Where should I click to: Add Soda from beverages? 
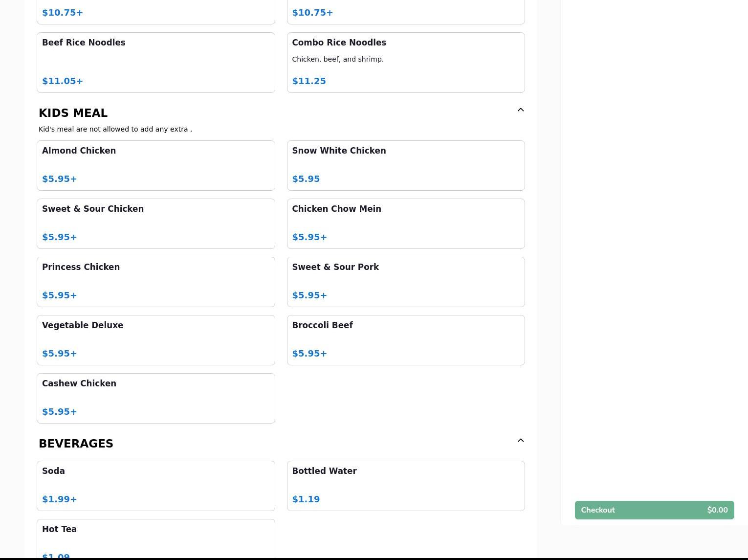[155, 486]
